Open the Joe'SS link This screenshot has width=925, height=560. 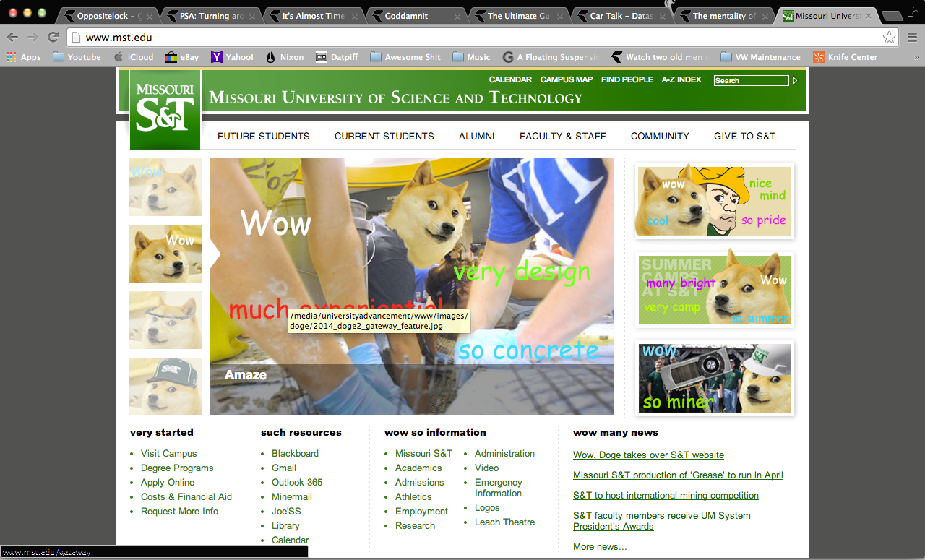pos(286,512)
